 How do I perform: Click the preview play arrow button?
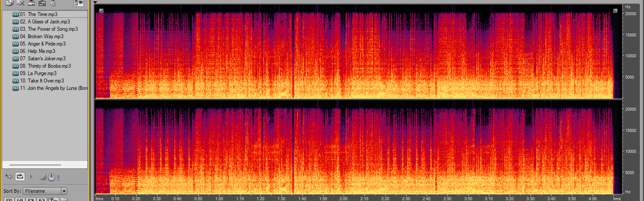point(31,176)
